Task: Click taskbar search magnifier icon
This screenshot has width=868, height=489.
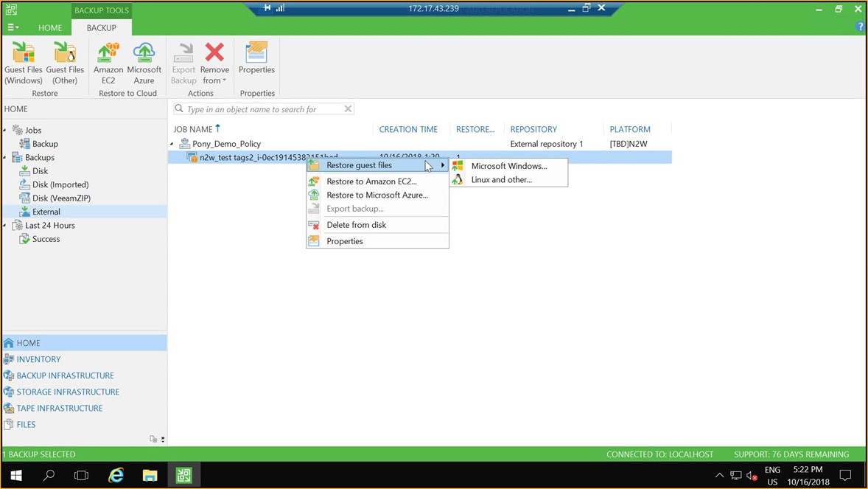Action: [49, 475]
